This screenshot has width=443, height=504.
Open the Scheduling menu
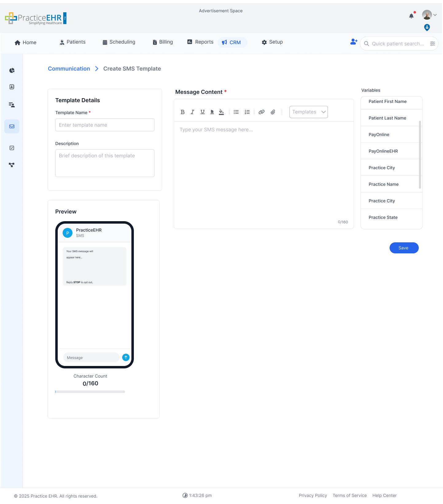pyautogui.click(x=119, y=42)
